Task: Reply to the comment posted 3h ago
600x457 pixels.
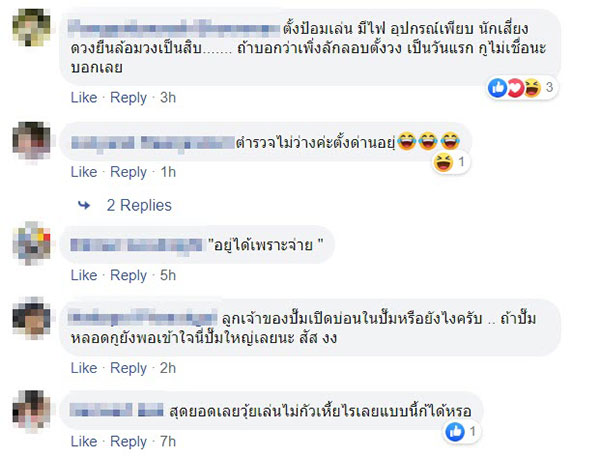Action: click(x=128, y=98)
